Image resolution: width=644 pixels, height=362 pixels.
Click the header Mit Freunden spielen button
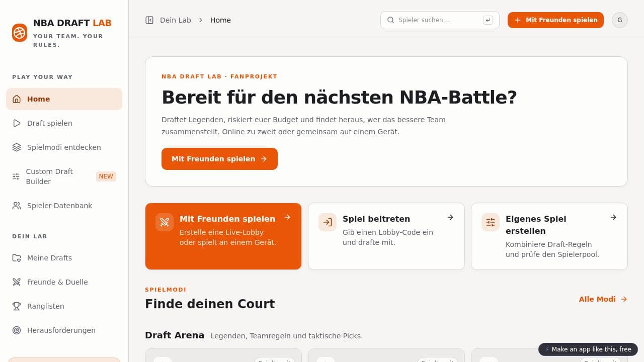[555, 20]
